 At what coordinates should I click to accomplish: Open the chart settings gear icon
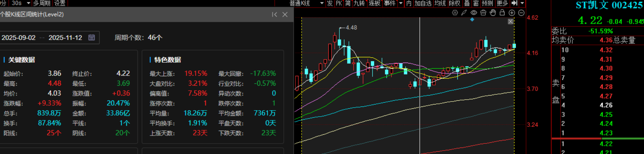coord(455,13)
